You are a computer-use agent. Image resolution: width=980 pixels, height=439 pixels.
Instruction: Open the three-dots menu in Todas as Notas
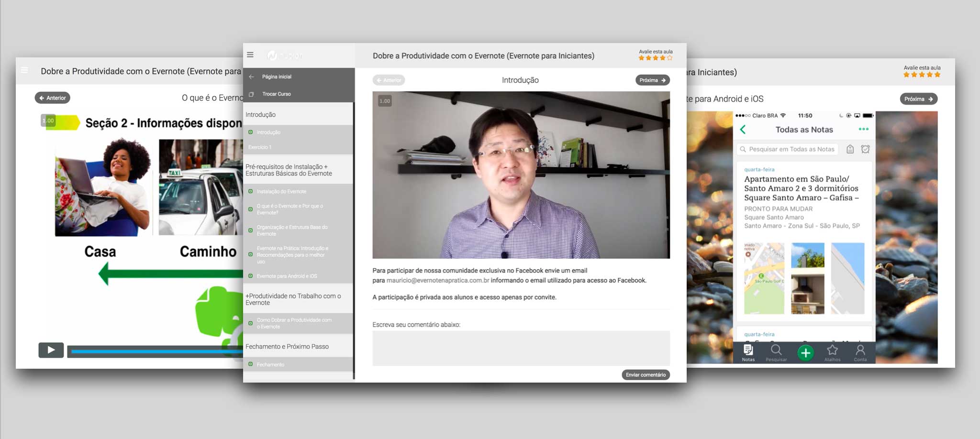click(863, 129)
